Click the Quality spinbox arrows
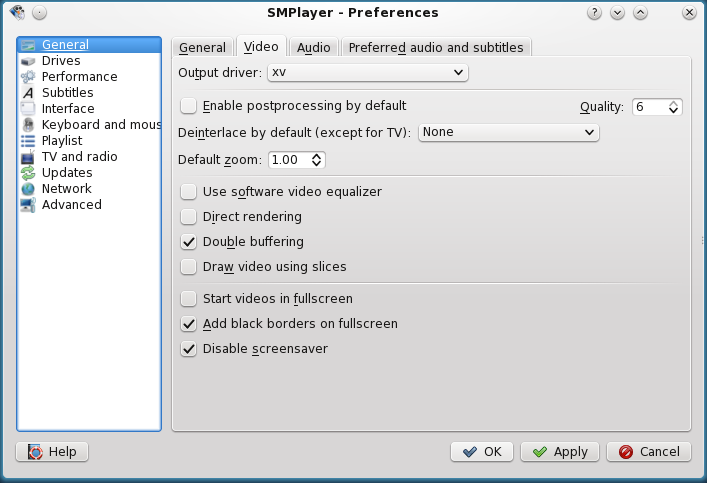The height and width of the screenshot is (483, 707). point(675,107)
